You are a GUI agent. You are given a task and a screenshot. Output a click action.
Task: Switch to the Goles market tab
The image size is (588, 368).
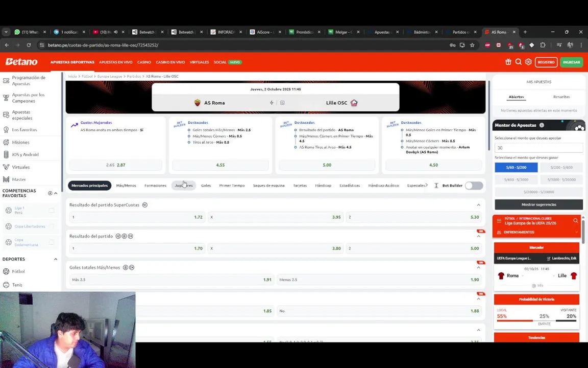206,186
